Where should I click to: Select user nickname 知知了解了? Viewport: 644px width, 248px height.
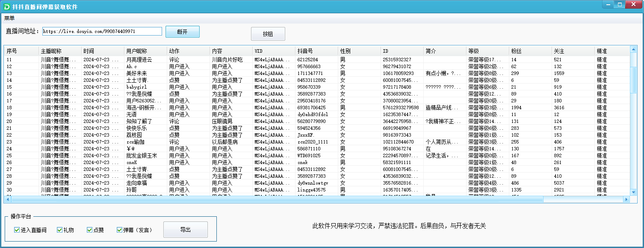[139, 121]
